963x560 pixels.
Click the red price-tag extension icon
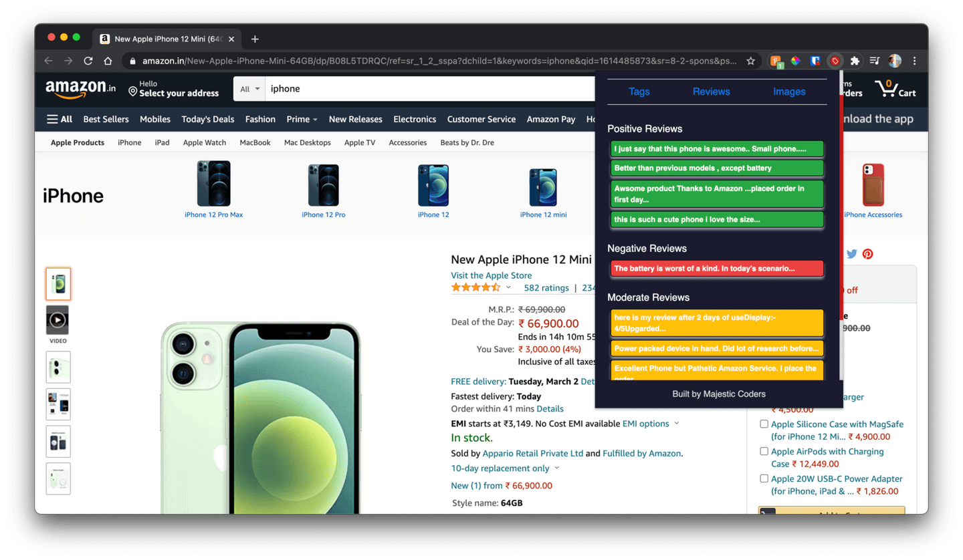coord(835,61)
